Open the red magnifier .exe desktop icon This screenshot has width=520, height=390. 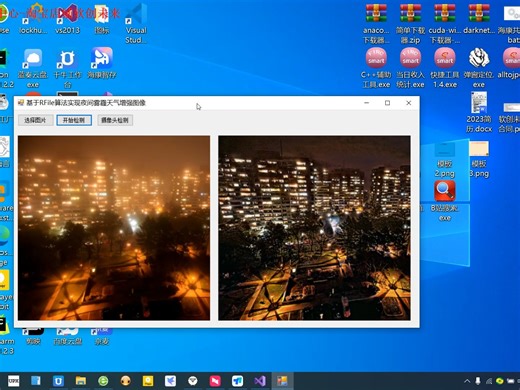(x=445, y=201)
